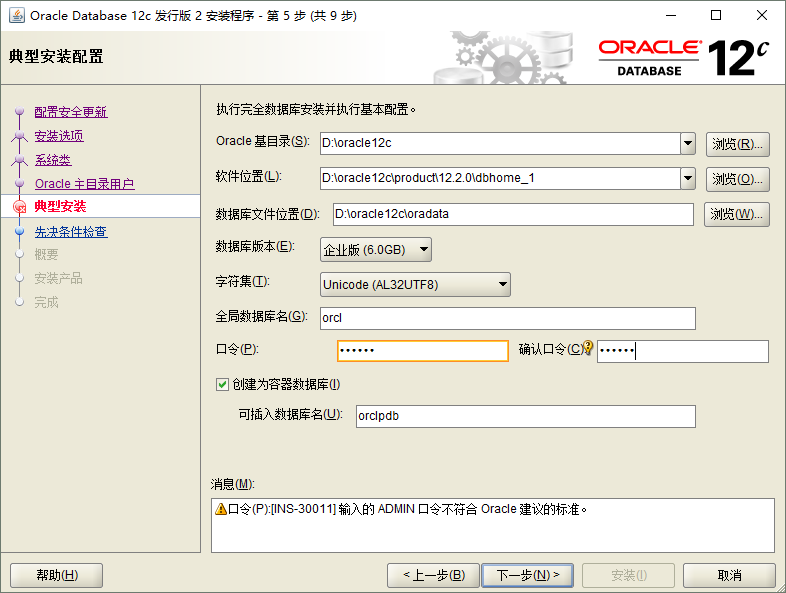Screen dimensions: 786x593
Task: Click the 取消 cancel button
Action: click(x=729, y=575)
